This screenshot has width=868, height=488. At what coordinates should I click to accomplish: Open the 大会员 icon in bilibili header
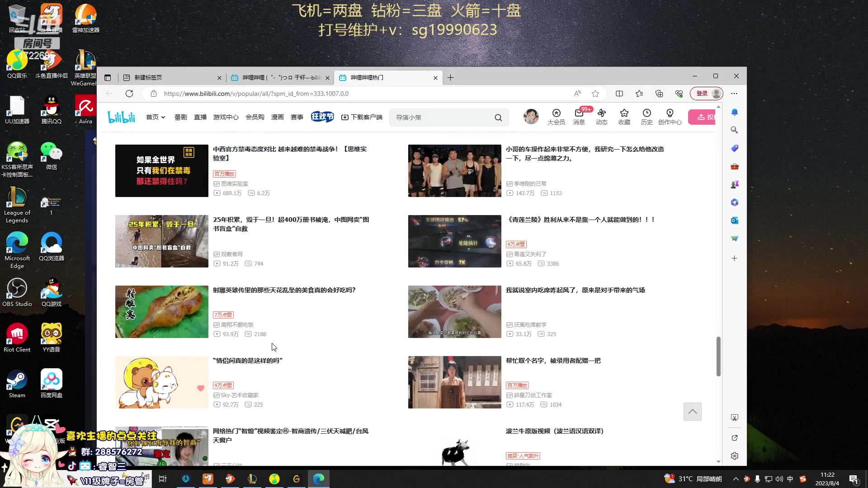click(x=556, y=117)
